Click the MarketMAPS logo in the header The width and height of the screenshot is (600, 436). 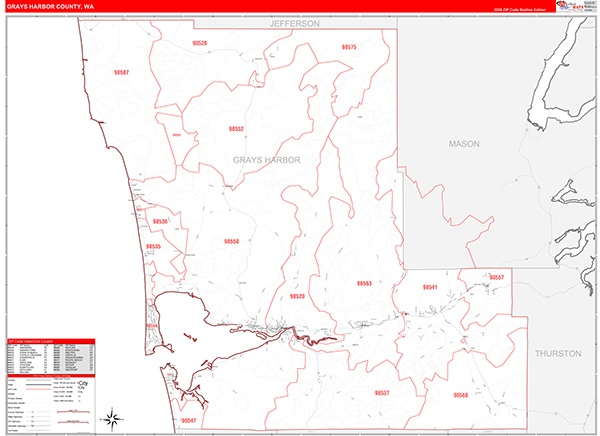pyautogui.click(x=570, y=6)
